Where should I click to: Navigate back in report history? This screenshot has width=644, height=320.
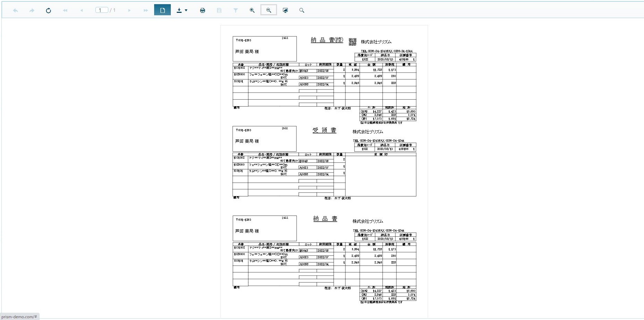coord(15,10)
